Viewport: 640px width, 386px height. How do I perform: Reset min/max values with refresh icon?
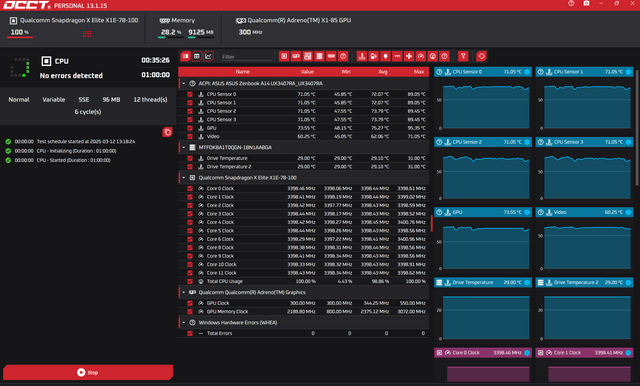481,56
